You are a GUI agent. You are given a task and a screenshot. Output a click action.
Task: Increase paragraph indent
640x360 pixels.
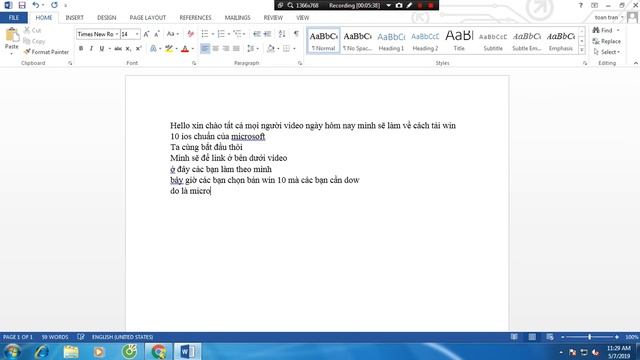pos(267,34)
